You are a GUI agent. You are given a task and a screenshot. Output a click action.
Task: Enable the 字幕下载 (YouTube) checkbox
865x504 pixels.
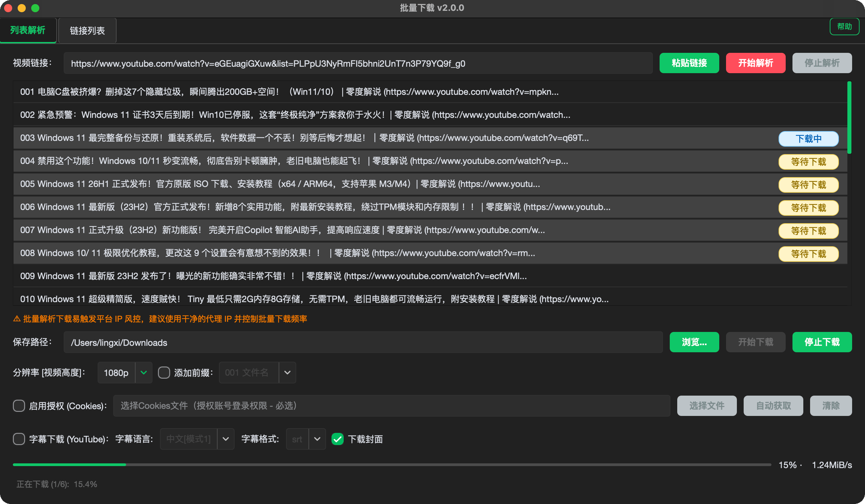coord(19,439)
